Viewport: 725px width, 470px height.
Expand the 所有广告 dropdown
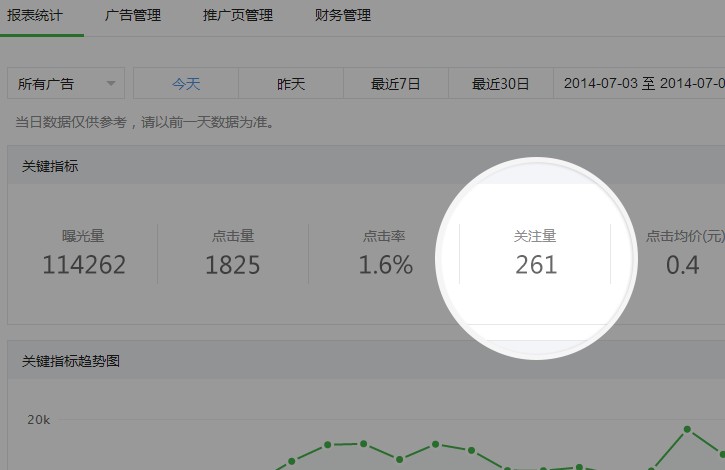[66, 84]
